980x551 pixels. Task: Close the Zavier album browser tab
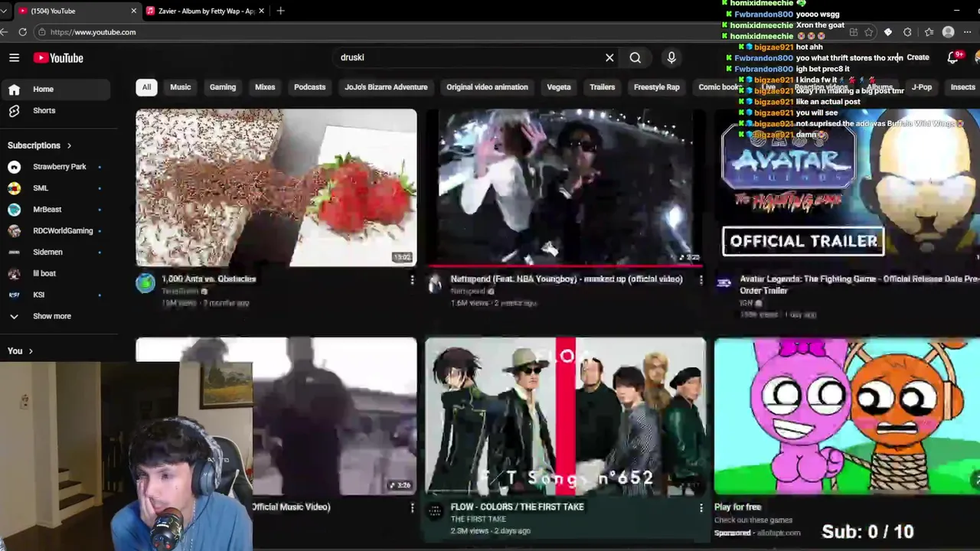tap(262, 11)
